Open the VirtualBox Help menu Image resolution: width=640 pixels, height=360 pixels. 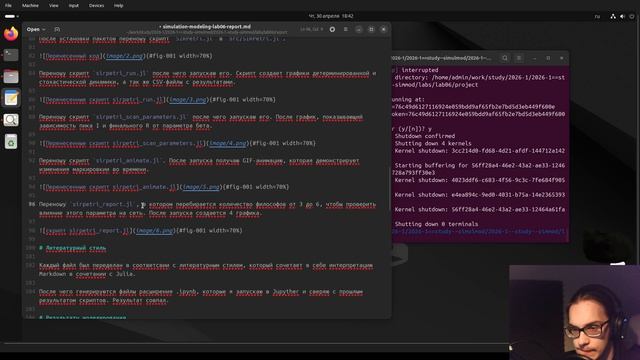pyautogui.click(x=118, y=6)
